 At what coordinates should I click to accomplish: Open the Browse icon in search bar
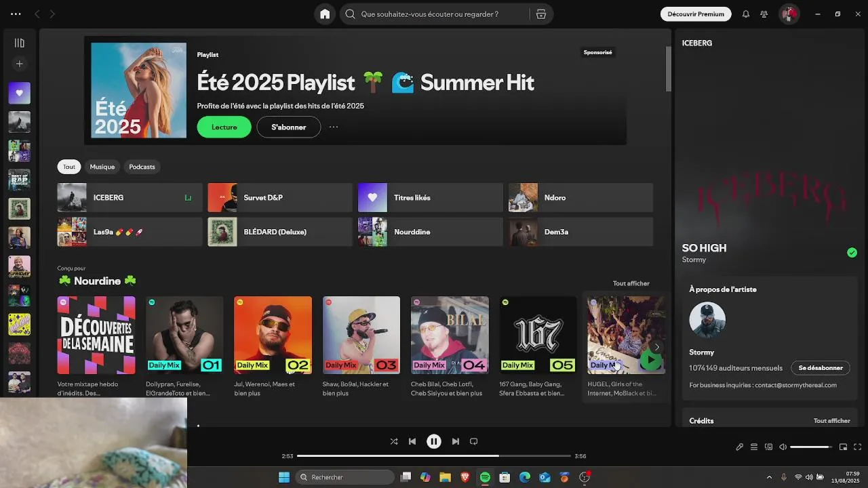(x=540, y=14)
